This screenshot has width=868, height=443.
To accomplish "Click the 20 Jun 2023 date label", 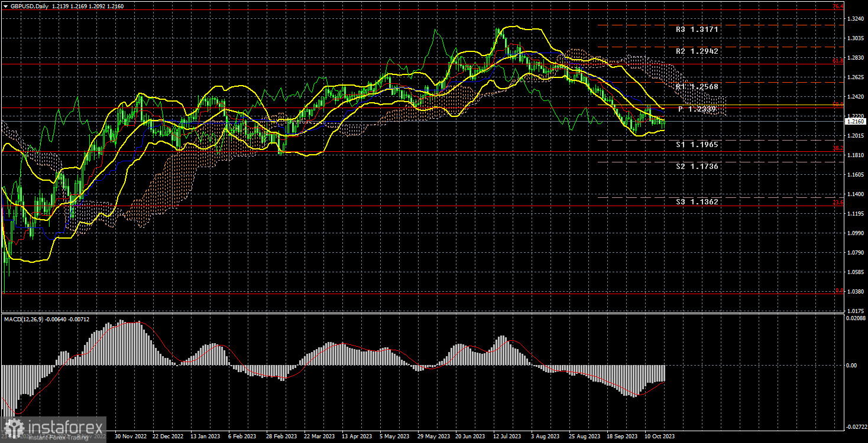I will 471,437.
